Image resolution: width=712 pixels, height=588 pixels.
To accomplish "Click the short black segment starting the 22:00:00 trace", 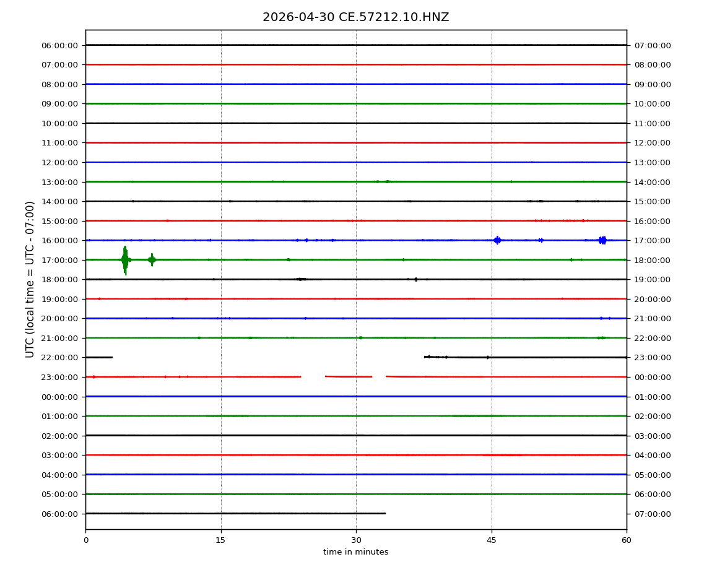I will coord(99,357).
